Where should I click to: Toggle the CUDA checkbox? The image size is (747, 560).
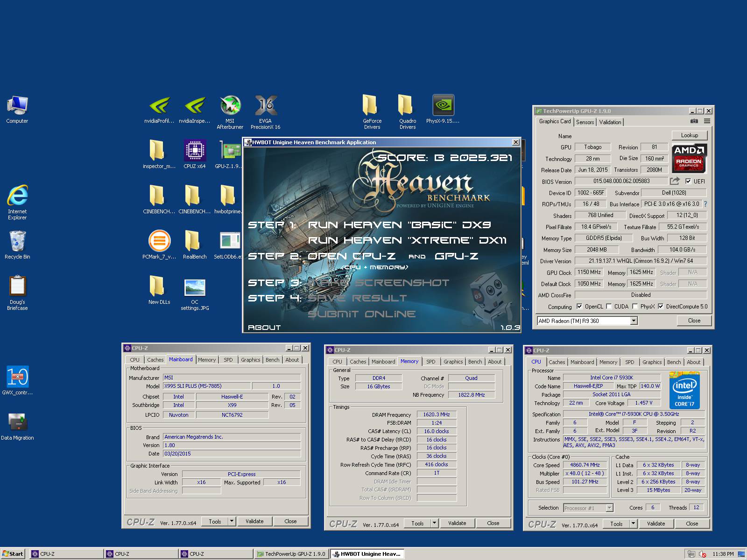609,307
